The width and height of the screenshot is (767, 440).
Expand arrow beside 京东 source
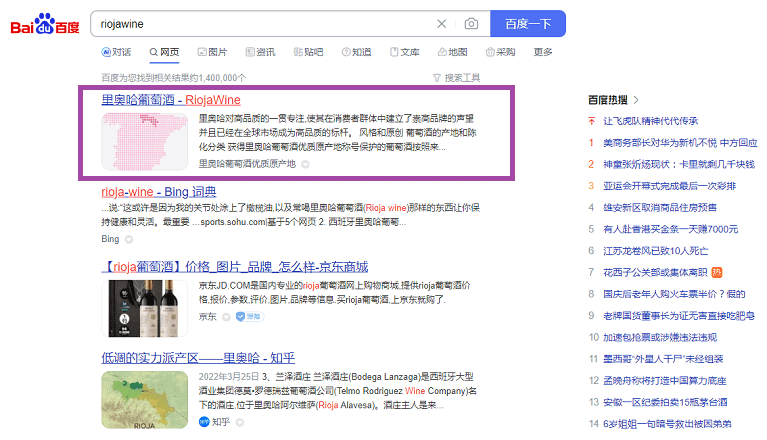point(226,317)
